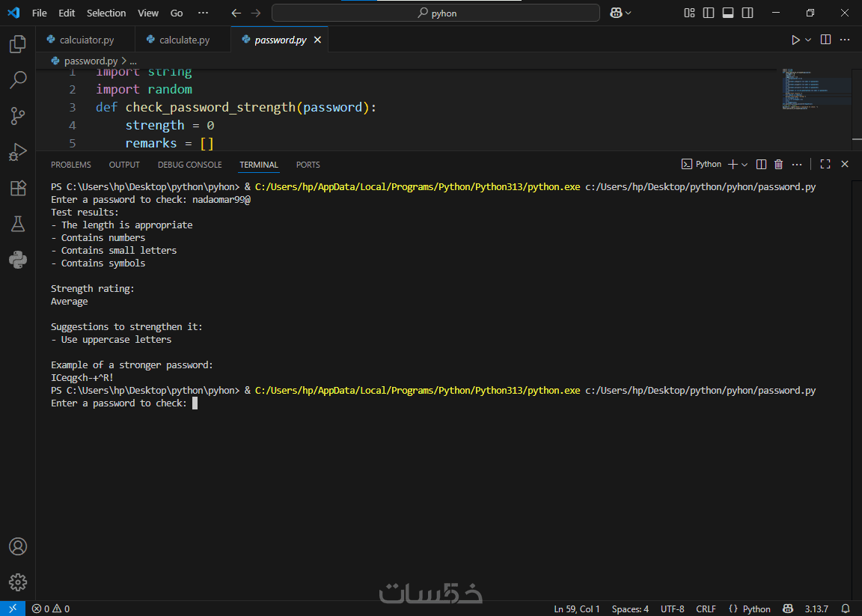The image size is (862, 616).
Task: Click the notifications bell in status bar
Action: coord(846,609)
